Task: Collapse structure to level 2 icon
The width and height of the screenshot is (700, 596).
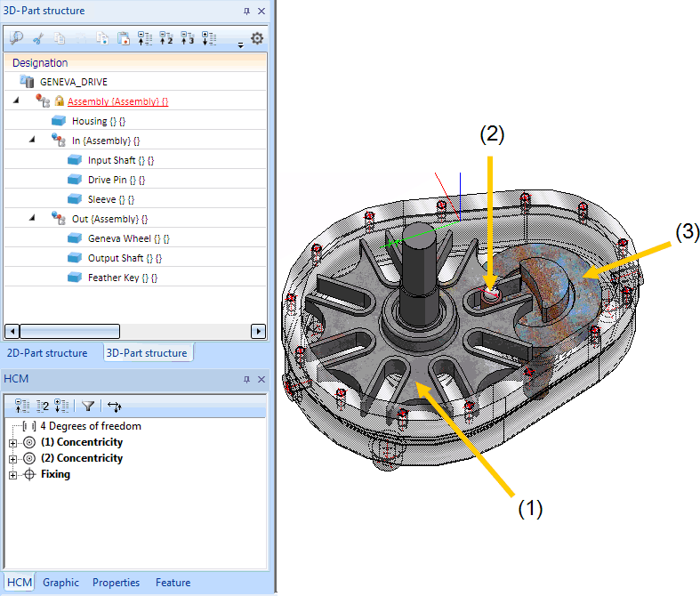Action: 165,38
